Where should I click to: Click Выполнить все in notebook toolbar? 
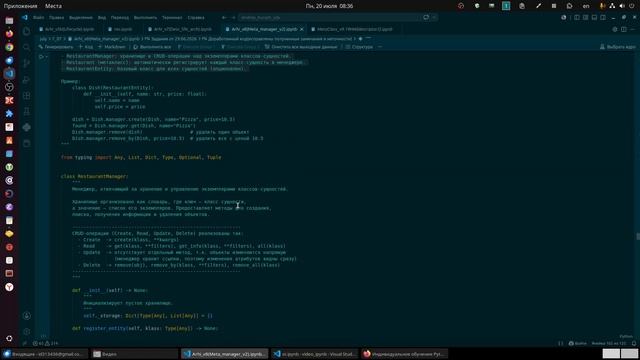tap(152, 47)
